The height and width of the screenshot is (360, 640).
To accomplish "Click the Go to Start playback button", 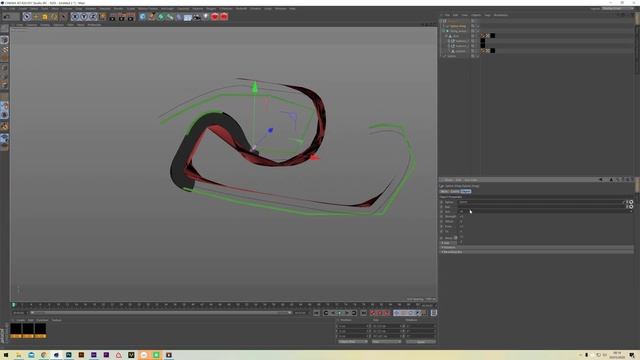I will pos(316,313).
